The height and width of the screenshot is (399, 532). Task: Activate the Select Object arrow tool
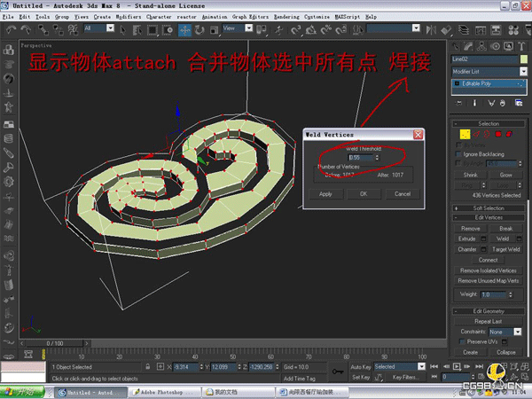[x=123, y=30]
